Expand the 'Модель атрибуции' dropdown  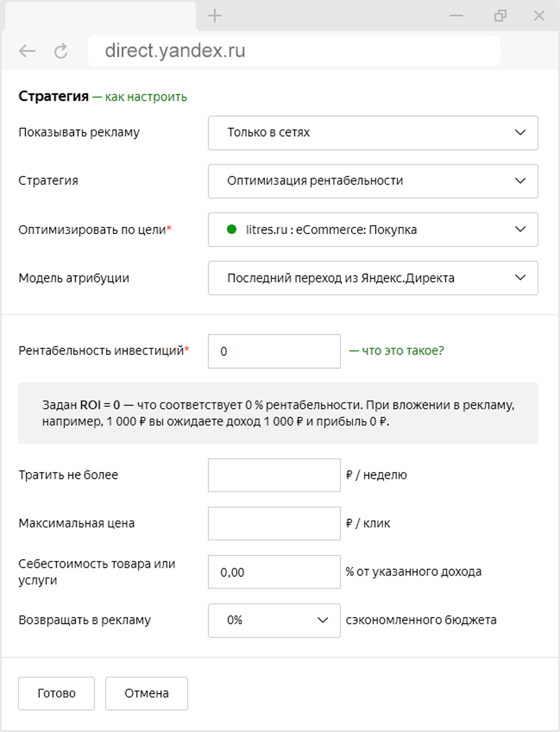pyautogui.click(x=372, y=278)
